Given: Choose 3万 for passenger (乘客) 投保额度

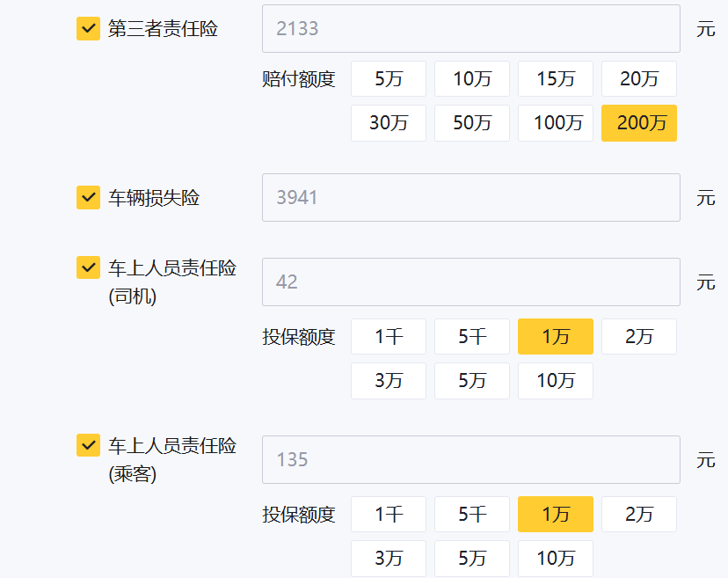Looking at the screenshot, I should click(388, 558).
